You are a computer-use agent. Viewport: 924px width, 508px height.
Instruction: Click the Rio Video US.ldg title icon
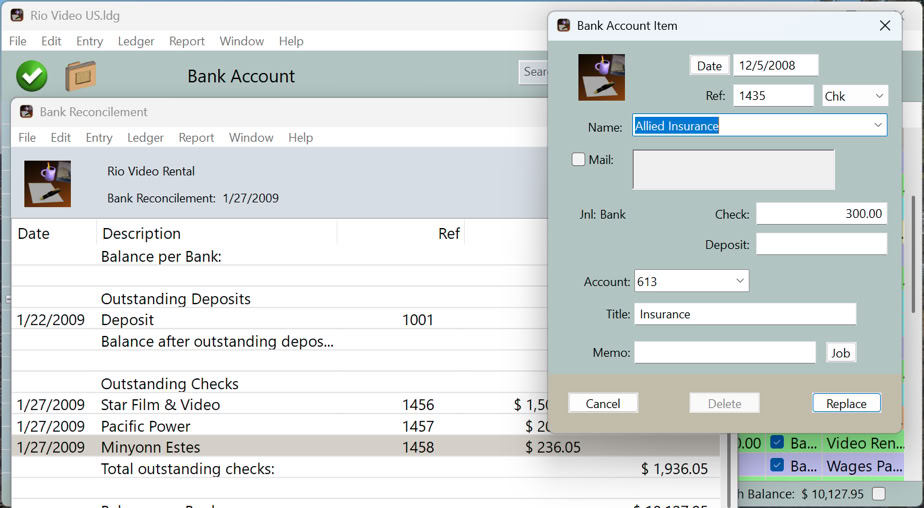tap(17, 15)
